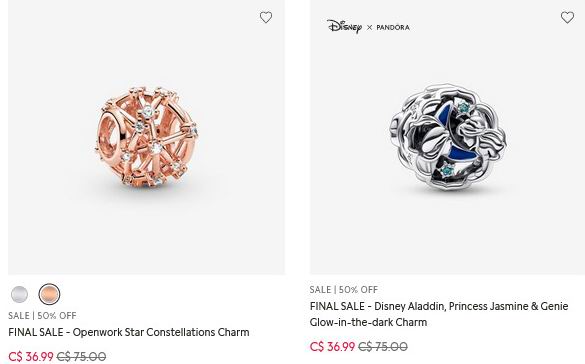Favorite the Disney Aladdin charm with heart icon
Image resolution: width=585 pixels, height=364 pixels.
567,18
